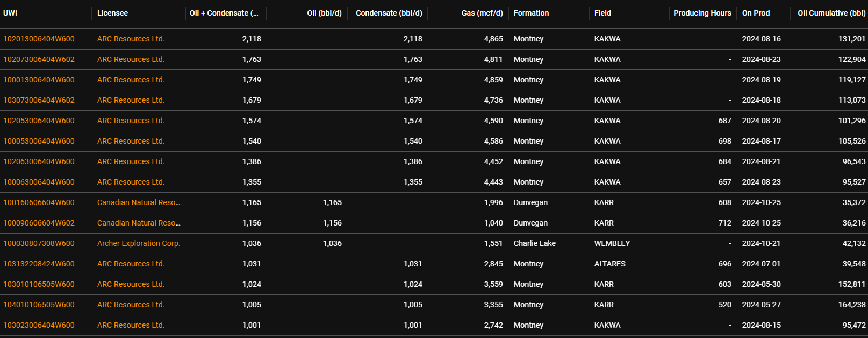The width and height of the screenshot is (868, 338).
Task: Open well 100013006404W600 link
Action: click(39, 80)
